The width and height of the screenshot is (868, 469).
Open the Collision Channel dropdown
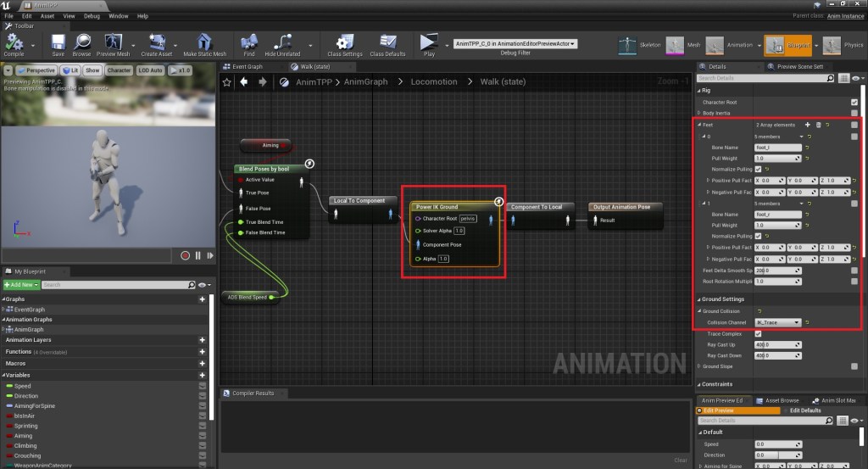click(777, 322)
